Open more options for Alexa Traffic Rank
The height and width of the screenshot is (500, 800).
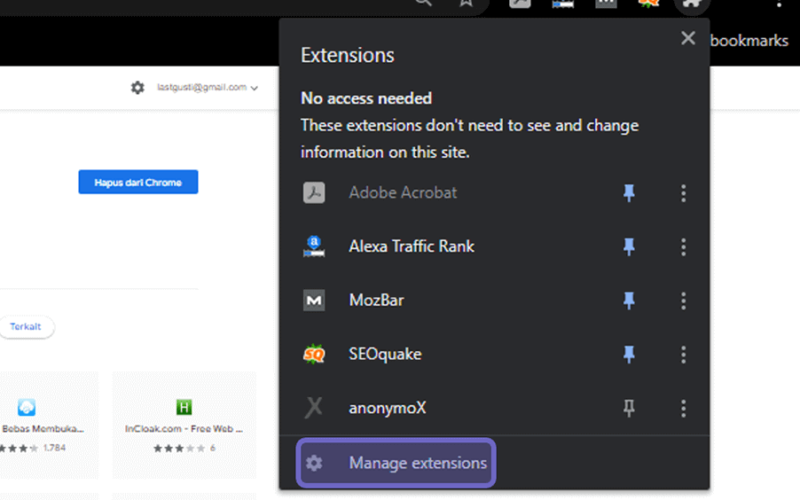(x=683, y=247)
